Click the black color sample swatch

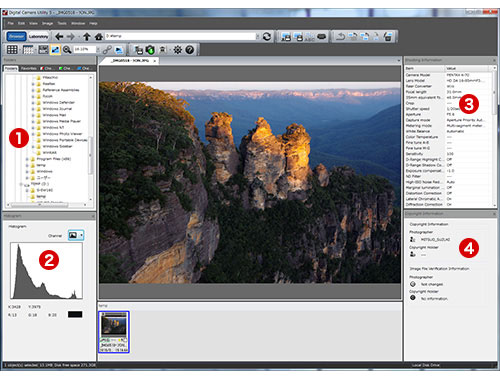[75, 314]
